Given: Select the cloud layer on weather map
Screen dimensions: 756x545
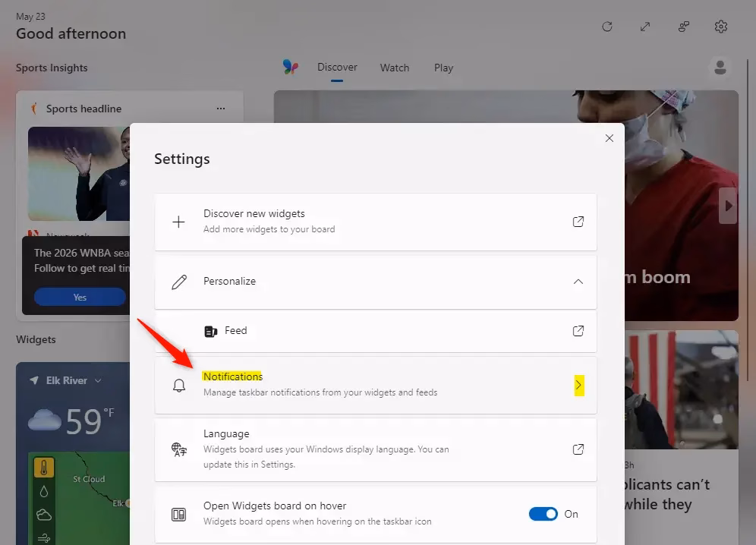Looking at the screenshot, I should click(44, 515).
